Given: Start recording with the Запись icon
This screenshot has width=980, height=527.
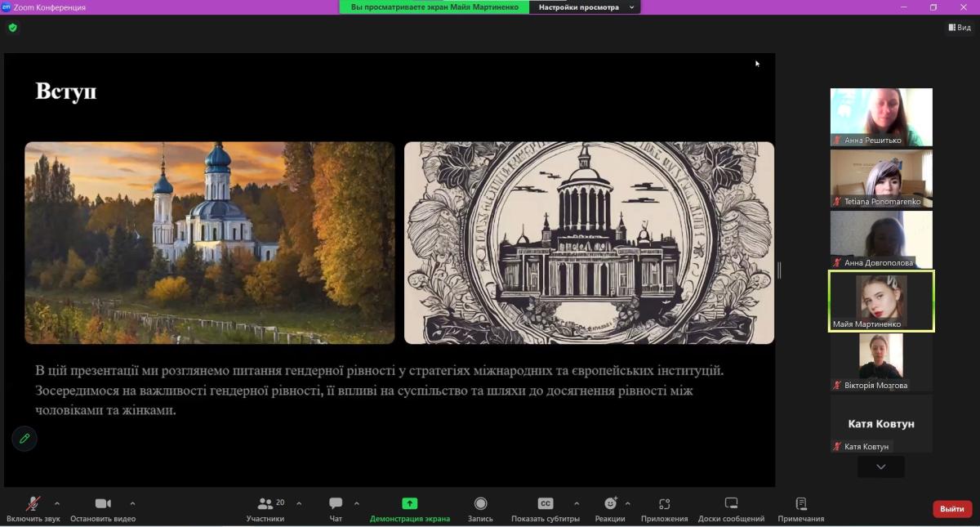Looking at the screenshot, I should point(480,504).
